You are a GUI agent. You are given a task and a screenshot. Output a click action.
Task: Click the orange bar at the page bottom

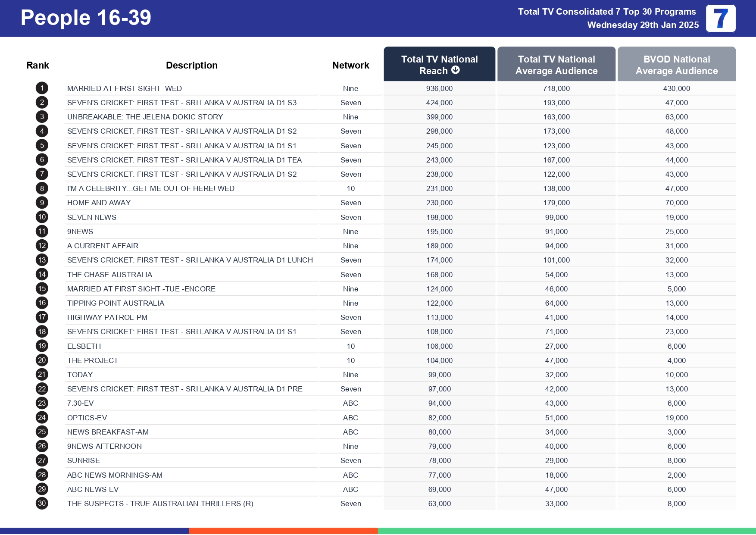pos(283,530)
